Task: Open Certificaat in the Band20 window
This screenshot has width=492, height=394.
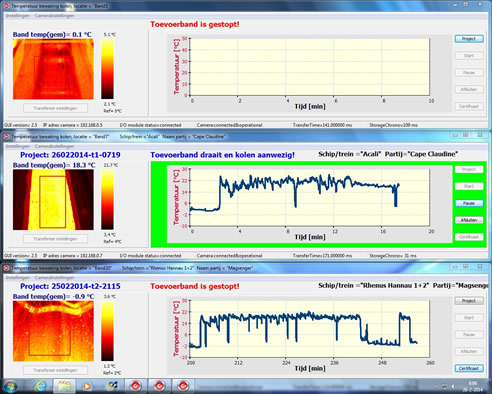Action: tap(469, 368)
